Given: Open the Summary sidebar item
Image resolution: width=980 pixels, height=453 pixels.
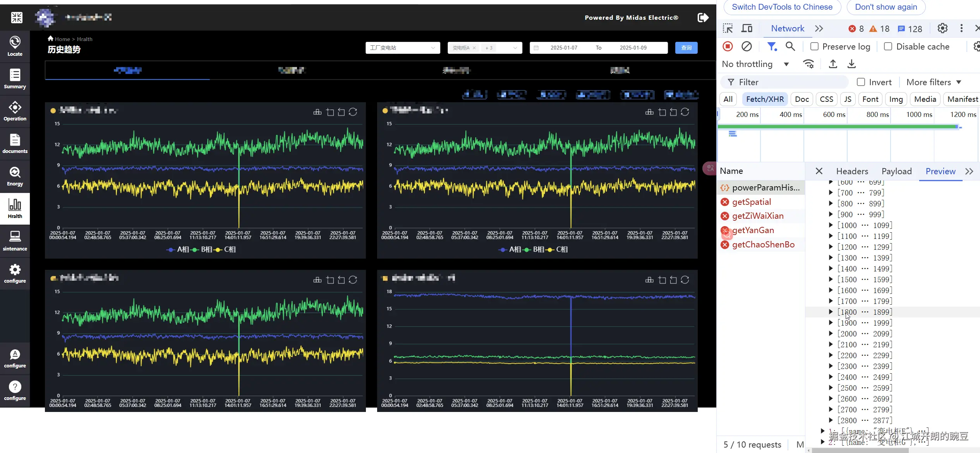Looking at the screenshot, I should point(15,79).
